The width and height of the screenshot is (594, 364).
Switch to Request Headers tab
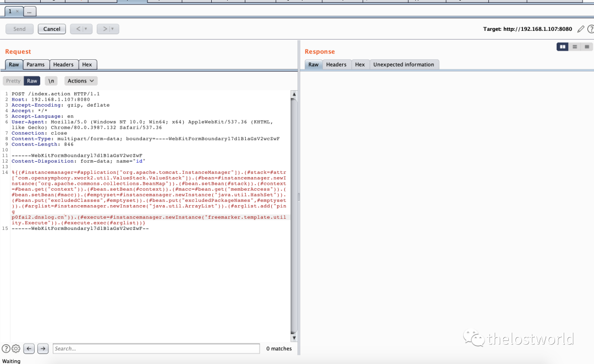click(63, 64)
